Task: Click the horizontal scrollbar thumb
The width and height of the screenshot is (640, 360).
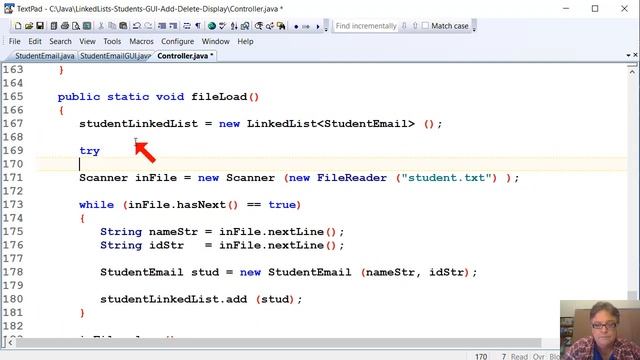Action: pos(278,342)
